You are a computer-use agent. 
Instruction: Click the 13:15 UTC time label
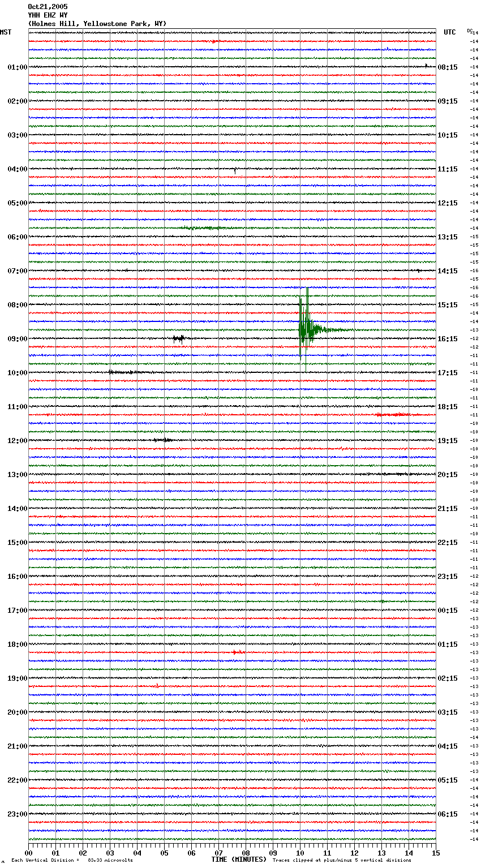click(448, 237)
